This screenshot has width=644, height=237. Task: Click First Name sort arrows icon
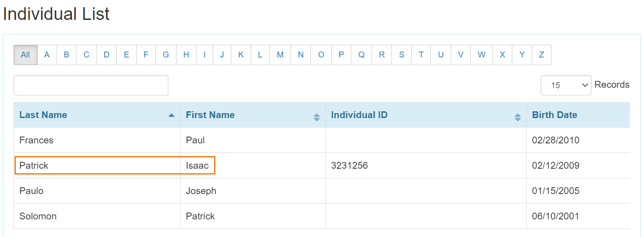tap(316, 117)
